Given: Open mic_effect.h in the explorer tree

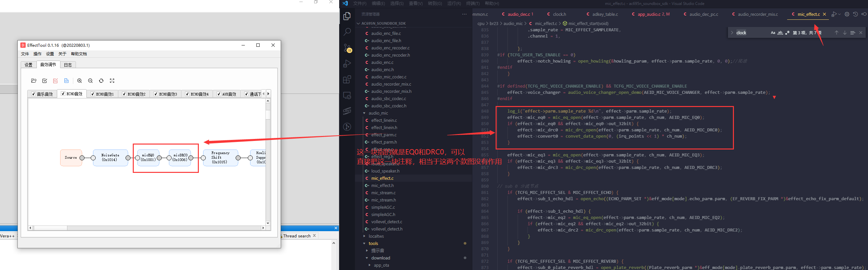Looking at the screenshot, I should [x=383, y=186].
